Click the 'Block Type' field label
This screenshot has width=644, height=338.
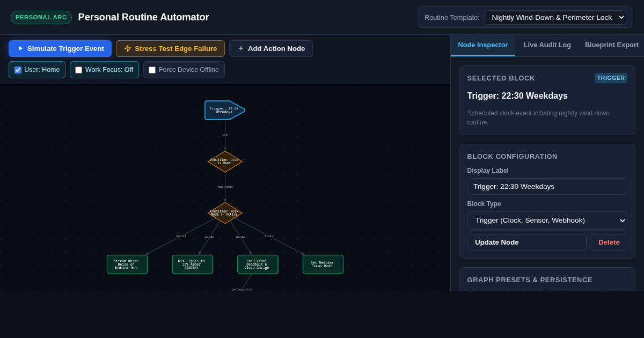click(484, 204)
